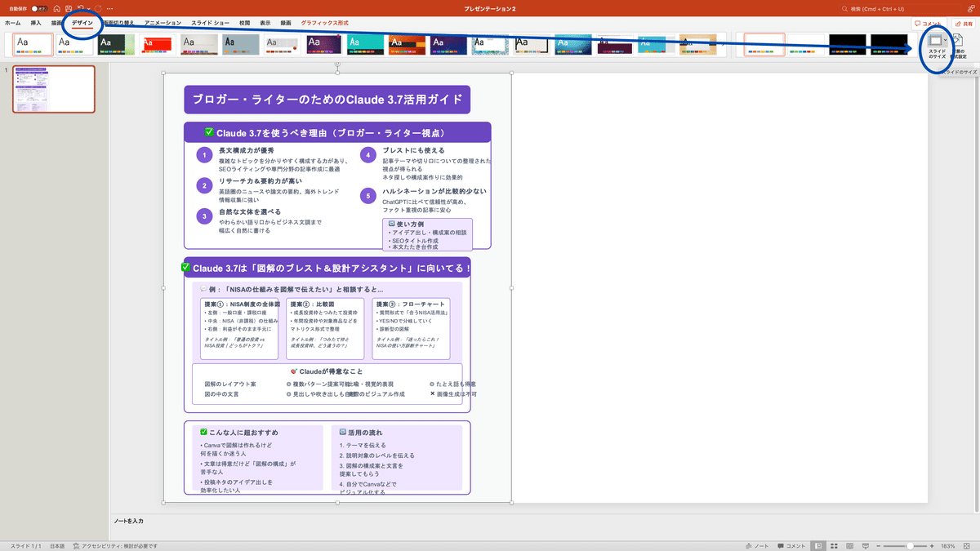Select the 標準表示 view icon in status bar
The height and width of the screenshot is (551, 980).
(818, 544)
